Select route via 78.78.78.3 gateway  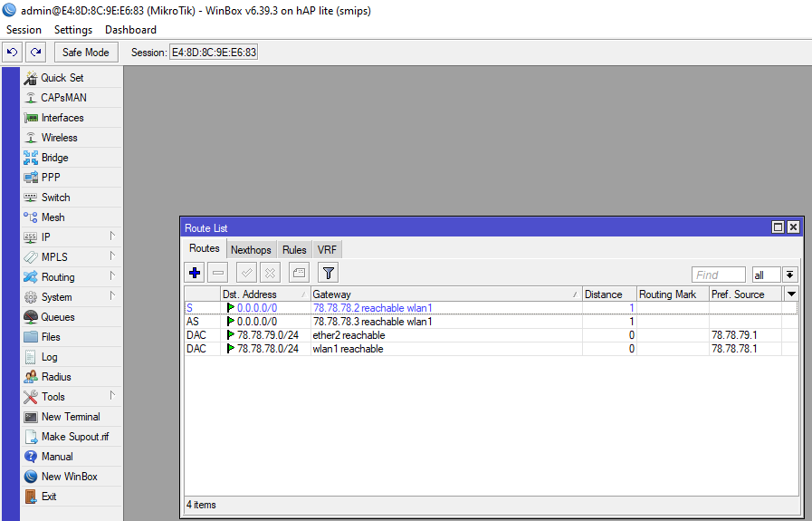pyautogui.click(x=491, y=322)
